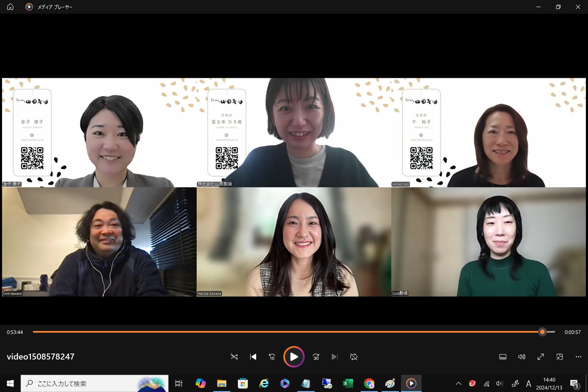Skip back 10 seconds
588x392 pixels.
click(272, 357)
